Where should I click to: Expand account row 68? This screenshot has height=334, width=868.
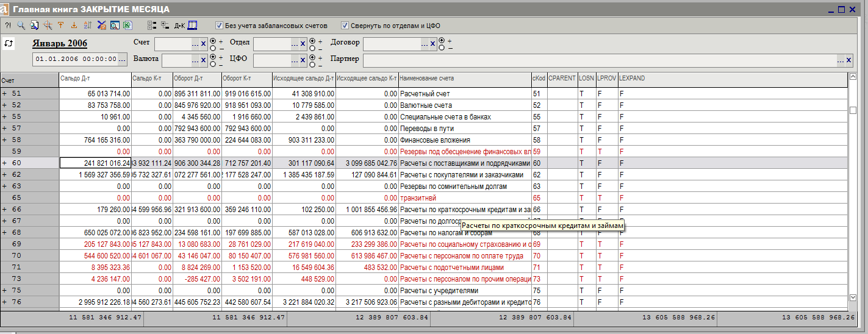pyautogui.click(x=4, y=232)
